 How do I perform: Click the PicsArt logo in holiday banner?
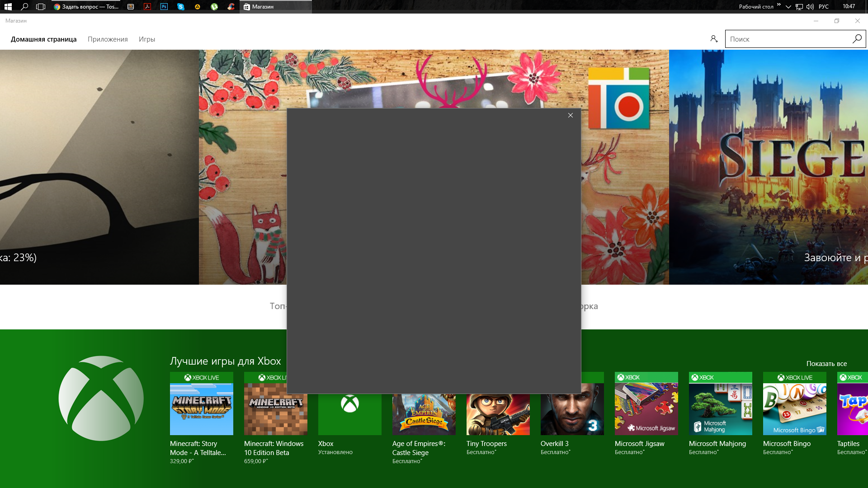tap(619, 98)
